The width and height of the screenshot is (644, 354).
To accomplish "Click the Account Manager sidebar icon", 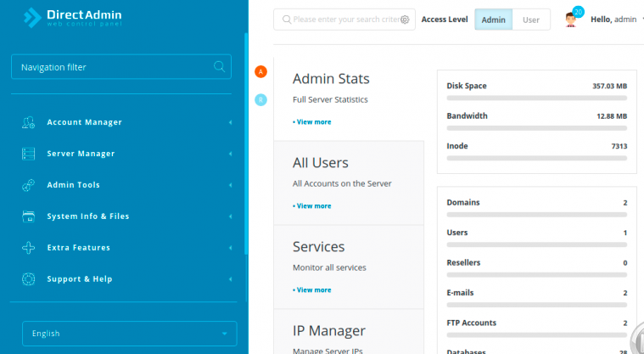I will pyautogui.click(x=29, y=122).
